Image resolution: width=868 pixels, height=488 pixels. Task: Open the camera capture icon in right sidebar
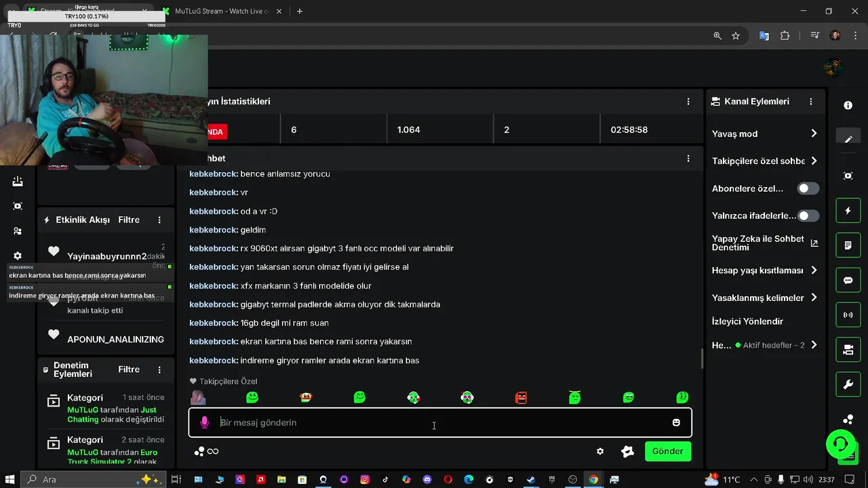point(848,176)
